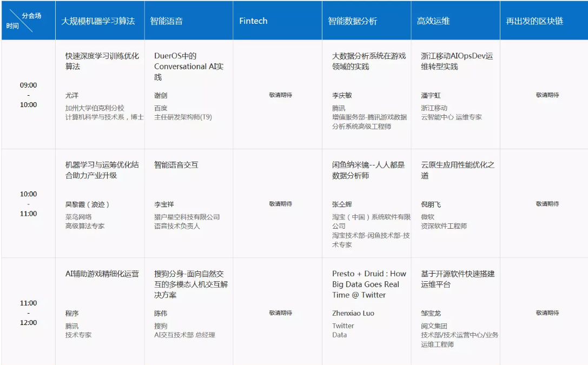This screenshot has height=365, width=588.
Task: Open the talk Presto + Druid Twitter
Action: coord(369,284)
